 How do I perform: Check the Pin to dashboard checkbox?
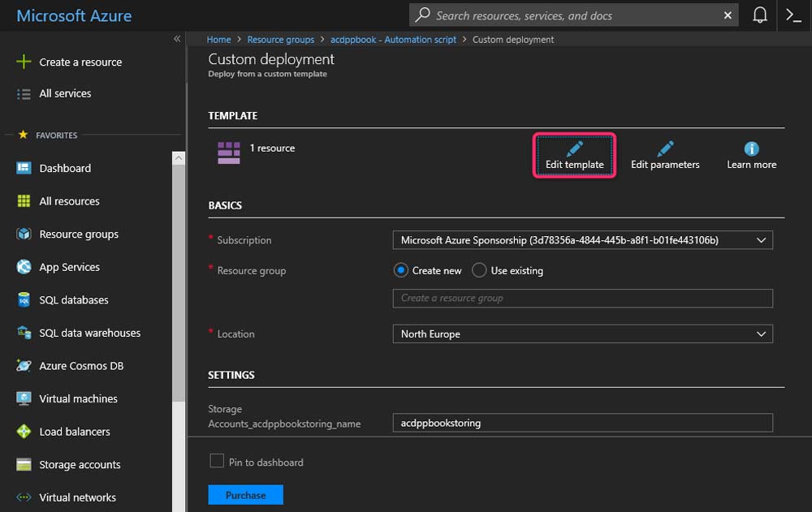pos(217,462)
